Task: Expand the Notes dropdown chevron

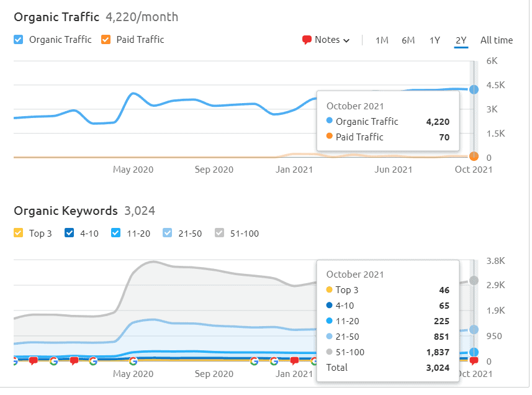Action: point(346,41)
